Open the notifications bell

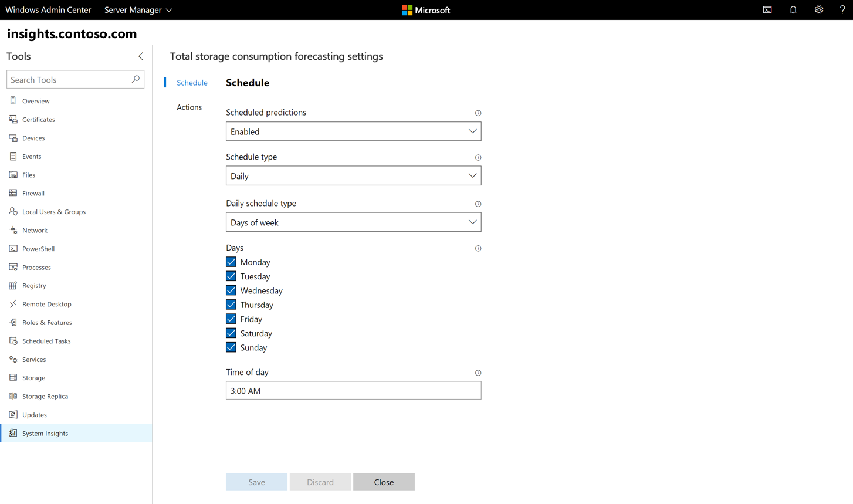point(793,9)
